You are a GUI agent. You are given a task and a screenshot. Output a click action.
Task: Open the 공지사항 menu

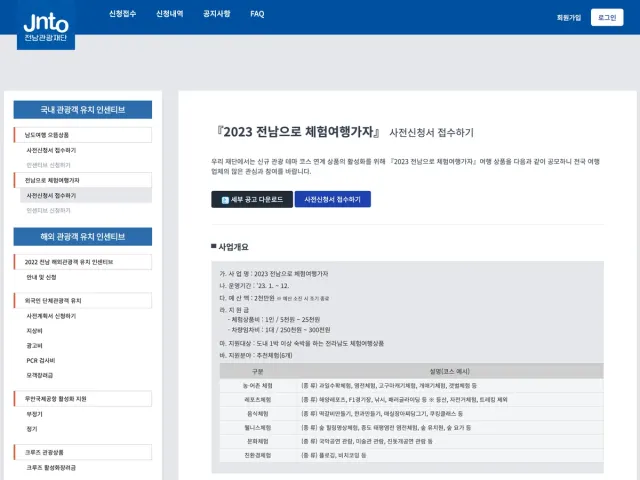pyautogui.click(x=217, y=14)
